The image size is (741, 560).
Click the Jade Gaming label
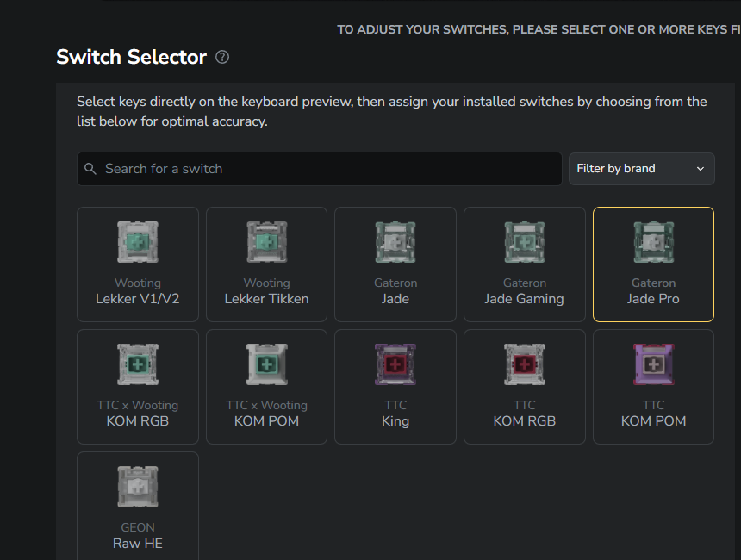coord(524,299)
